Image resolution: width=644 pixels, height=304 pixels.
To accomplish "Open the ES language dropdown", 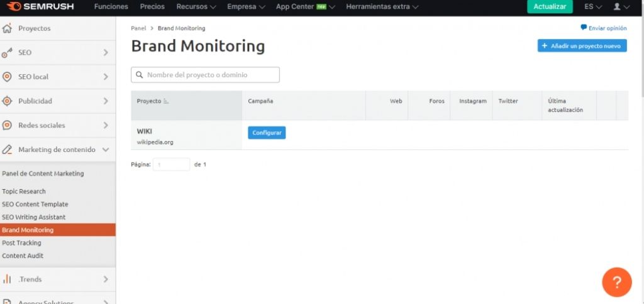I will click(593, 6).
